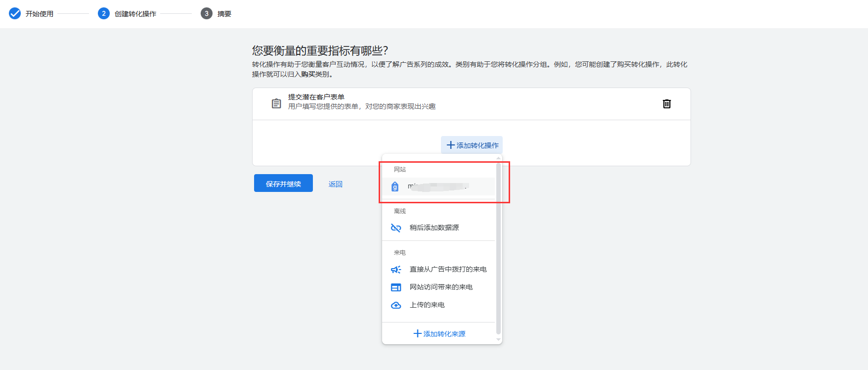Viewport: 868px width, 370px height.
Task: Click the 网站 section header in the menu
Action: tap(400, 169)
